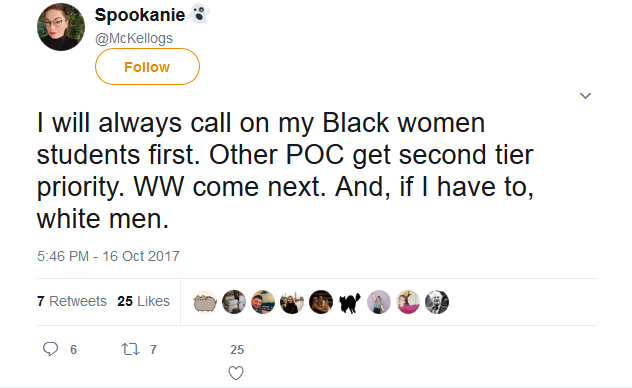
Task: Open Spookanie's profile picture
Action: tap(61, 27)
